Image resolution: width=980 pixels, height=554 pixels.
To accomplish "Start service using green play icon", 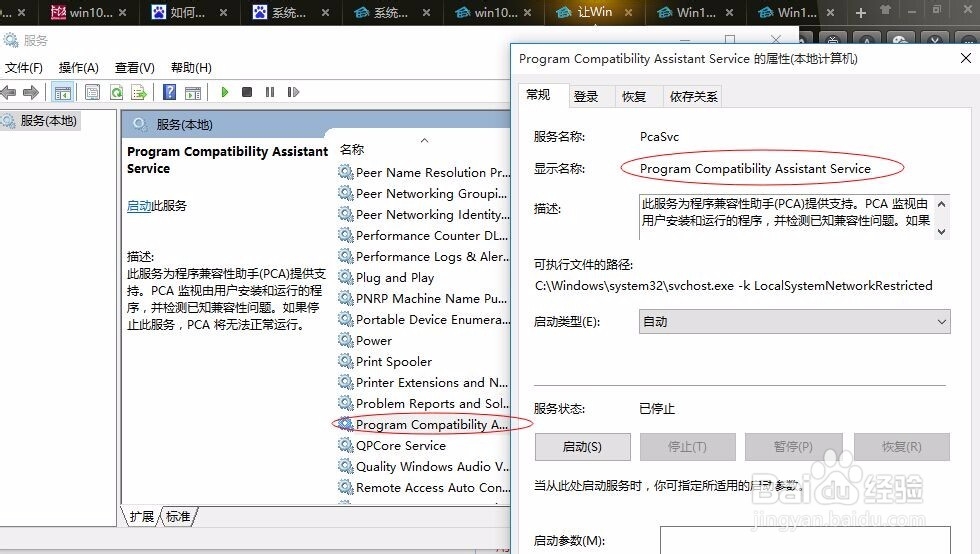I will tap(225, 92).
